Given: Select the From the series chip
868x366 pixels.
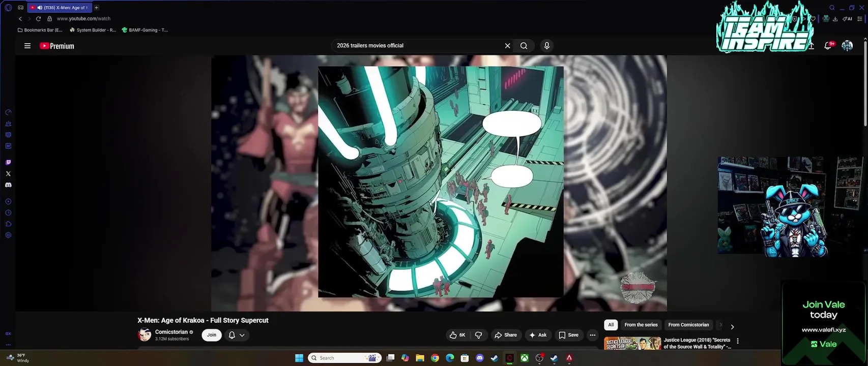Looking at the screenshot, I should [641, 325].
